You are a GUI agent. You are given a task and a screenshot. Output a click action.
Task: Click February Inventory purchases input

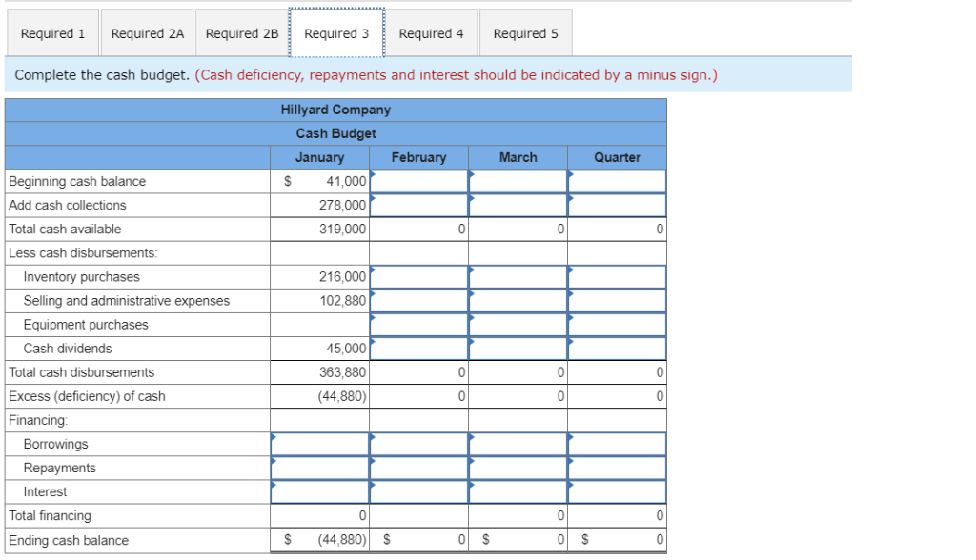click(419, 276)
